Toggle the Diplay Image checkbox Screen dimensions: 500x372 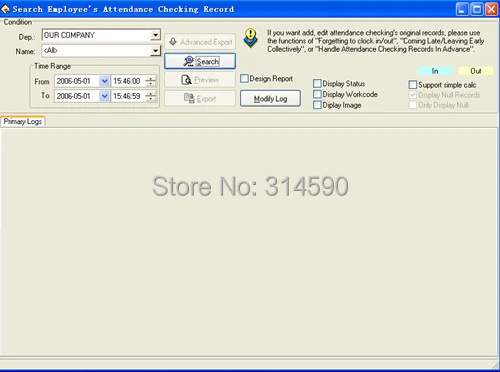[x=317, y=105]
